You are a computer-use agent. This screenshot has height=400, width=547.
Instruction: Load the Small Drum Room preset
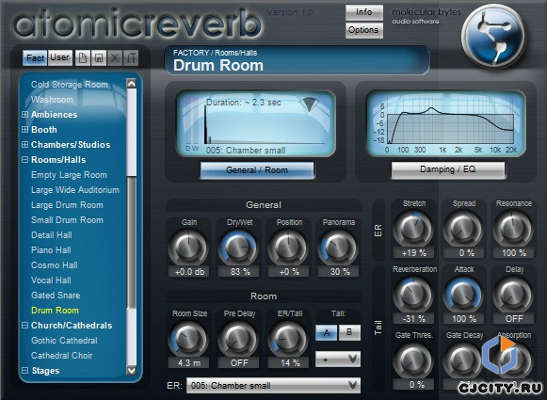click(x=67, y=220)
